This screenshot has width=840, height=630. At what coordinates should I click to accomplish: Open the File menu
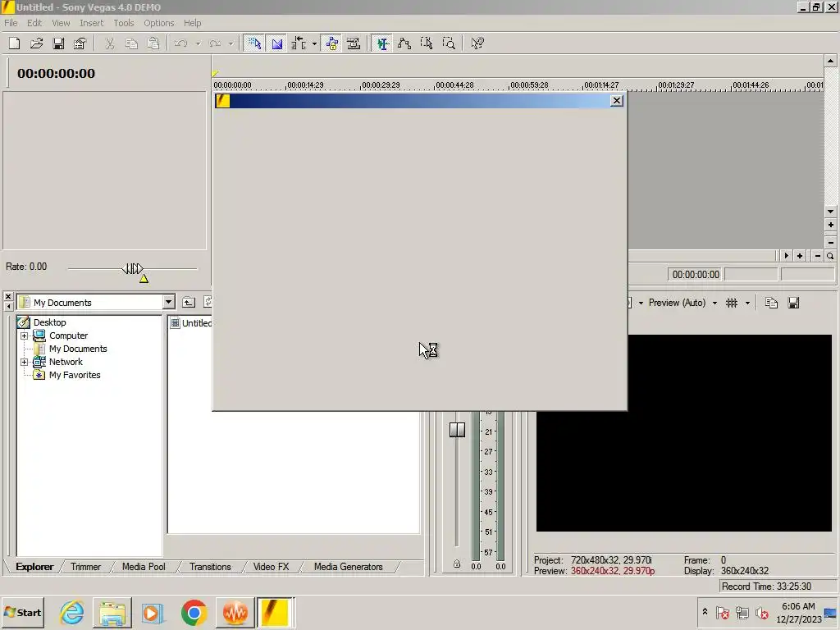pos(11,23)
